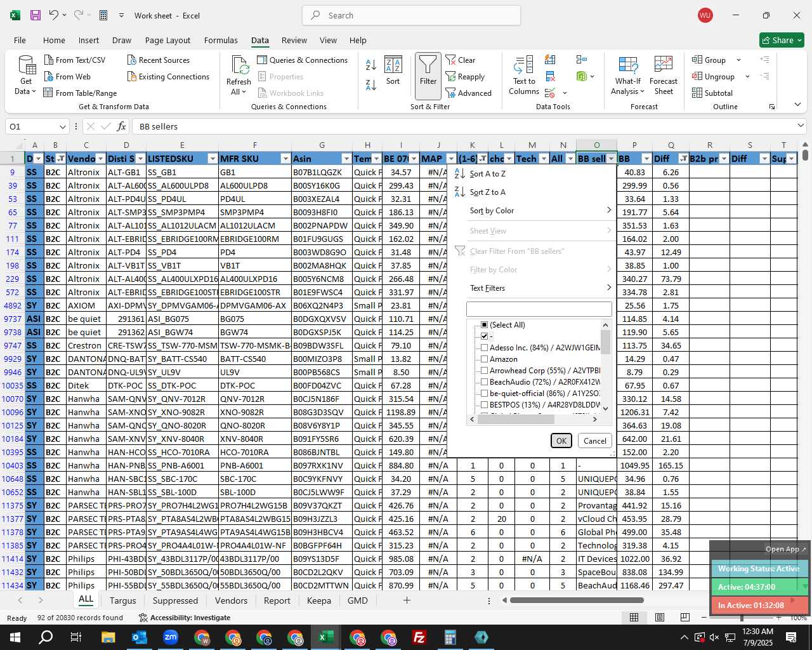Open Outlook from the taskbar
The height and width of the screenshot is (650, 812).
(139, 637)
